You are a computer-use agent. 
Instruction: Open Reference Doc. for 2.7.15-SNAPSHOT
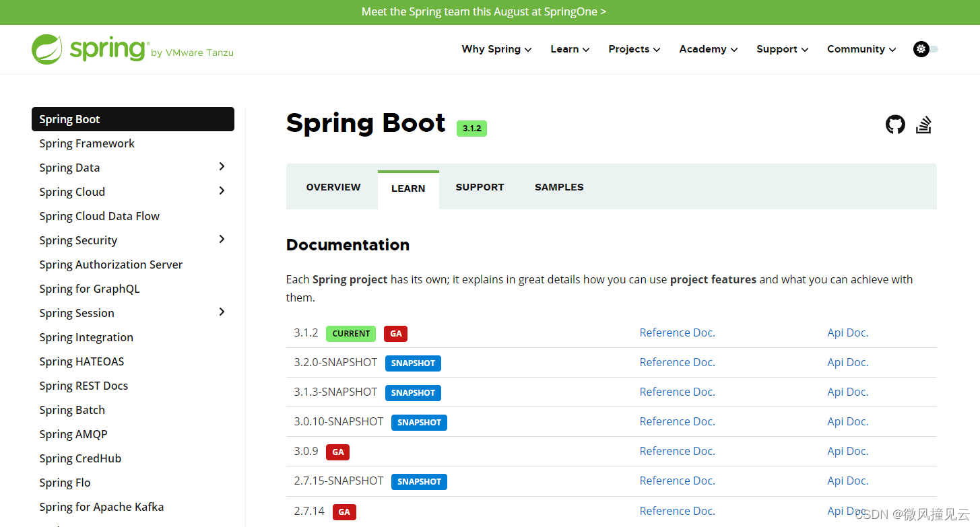click(x=677, y=481)
